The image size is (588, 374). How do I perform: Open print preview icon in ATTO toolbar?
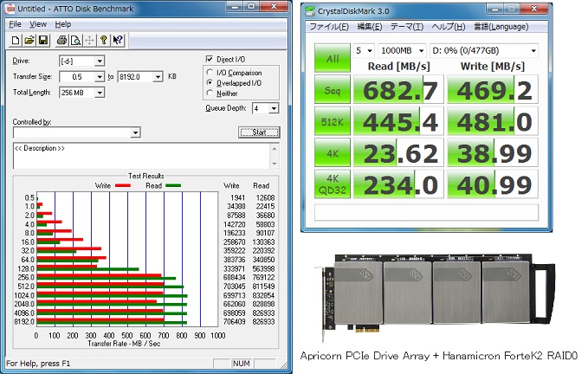[x=75, y=40]
